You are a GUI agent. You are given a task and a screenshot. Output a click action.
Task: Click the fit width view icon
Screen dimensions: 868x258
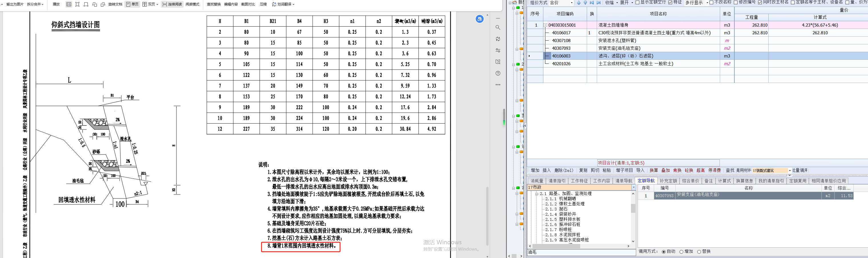click(x=86, y=4)
